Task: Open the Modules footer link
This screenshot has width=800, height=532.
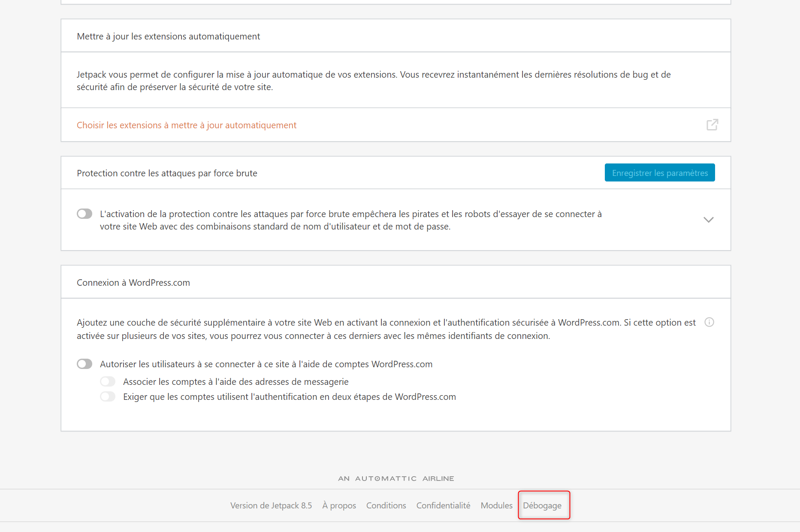Action: pos(496,505)
